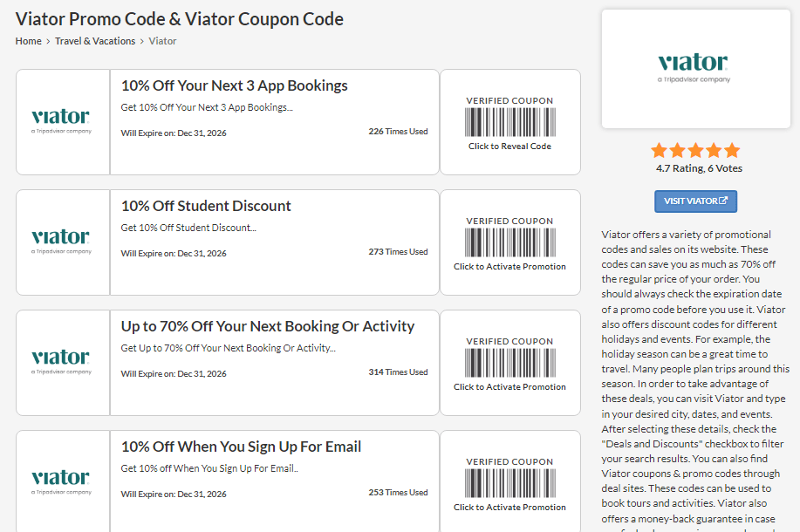Click the Viator logo next to email sign-up coupon

60,482
